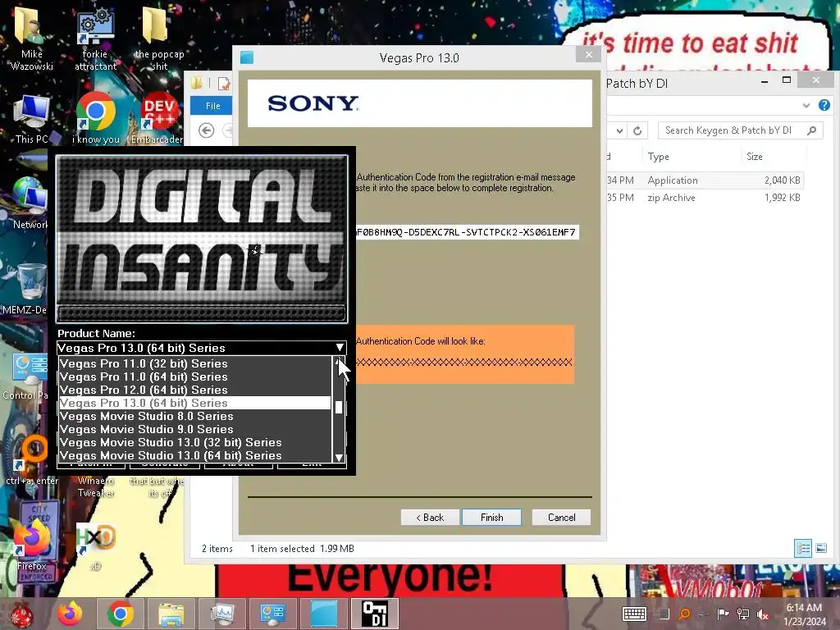This screenshot has width=840, height=630.
Task: Expand the Explorer ribbon chevron
Action: click(x=806, y=106)
